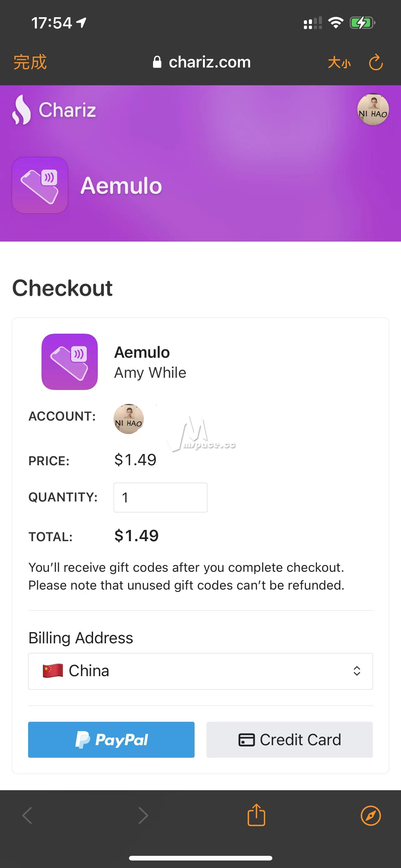This screenshot has width=401, height=868.
Task: Tap the up-down arrows on China selector
Action: 357,671
